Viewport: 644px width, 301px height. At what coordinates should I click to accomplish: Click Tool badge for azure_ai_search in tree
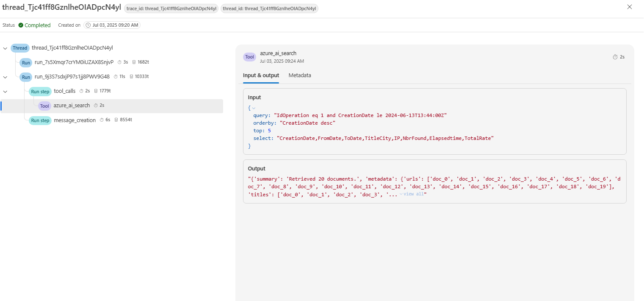click(x=44, y=106)
